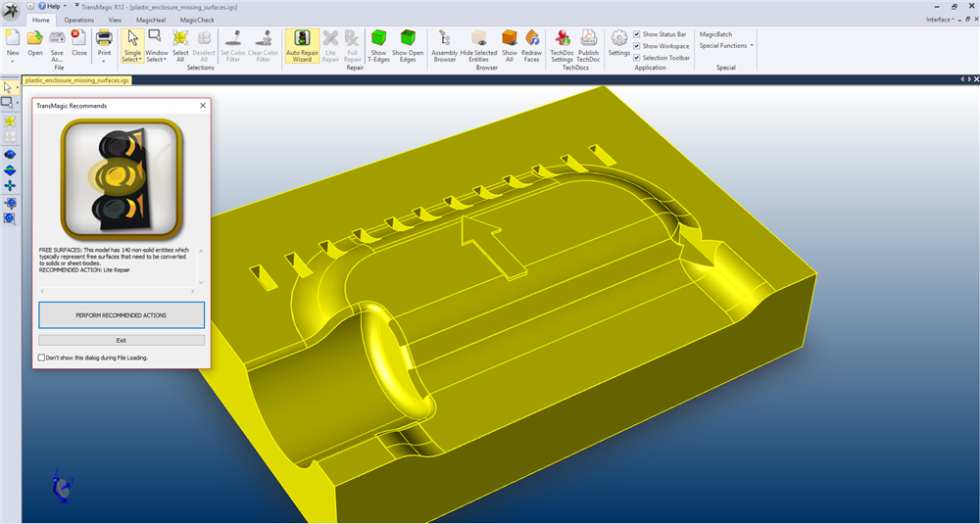Click the Exit button in dialog
Image resolution: width=980 pixels, height=524 pixels.
[122, 340]
